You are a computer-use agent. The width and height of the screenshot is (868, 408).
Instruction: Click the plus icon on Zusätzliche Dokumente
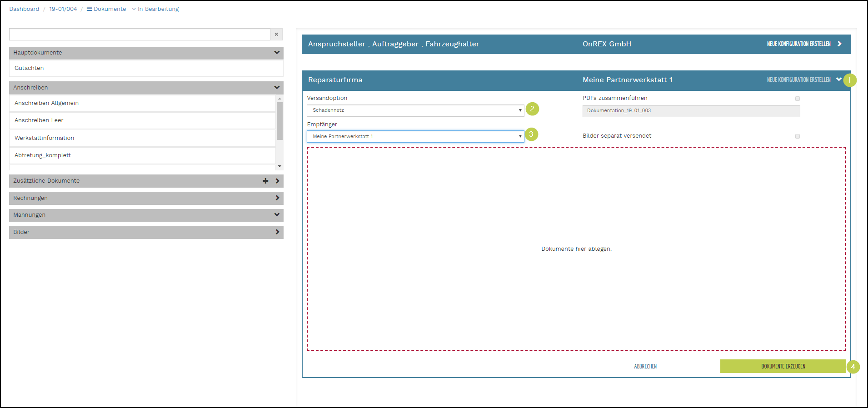click(265, 181)
